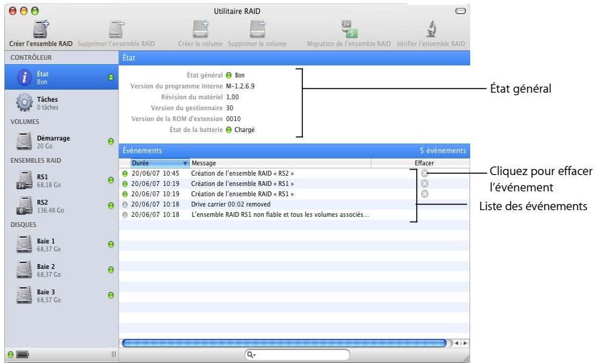This screenshot has width=595, height=364.
Task: Click the scrollbar left arrow
Action: tap(456, 343)
